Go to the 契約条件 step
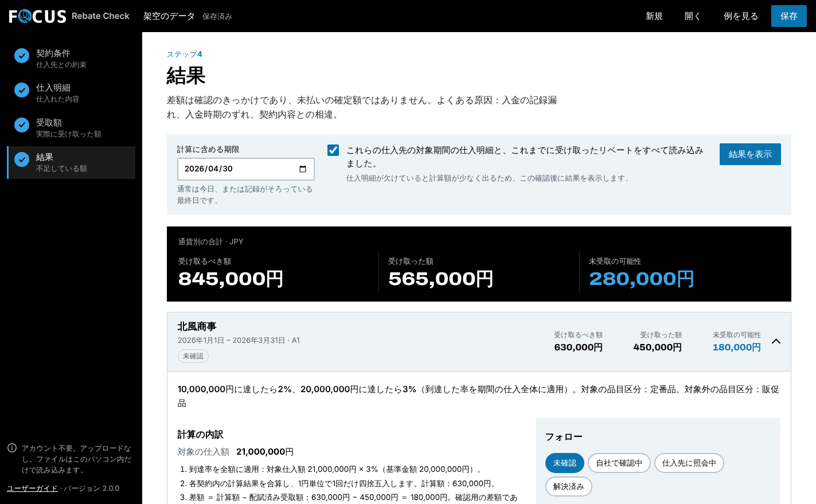 pos(71,58)
